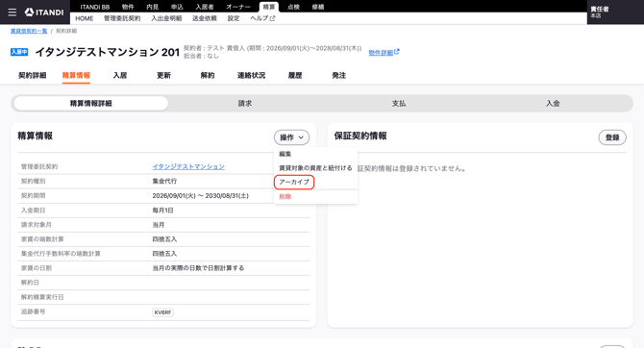Click the KV6RF tracking number badge
The height and width of the screenshot is (348, 644).
[162, 312]
